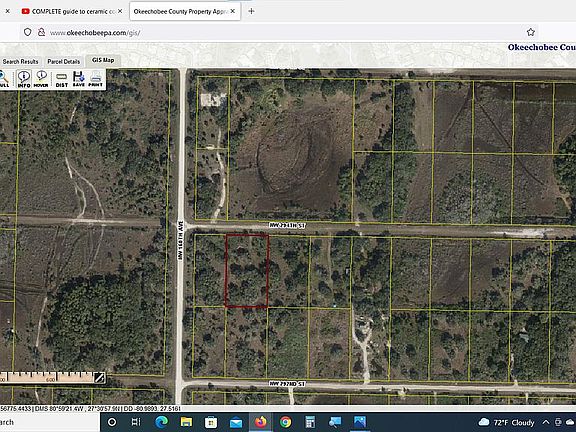The height and width of the screenshot is (432, 576).
Task: Click the OneDrive cloud tray icon
Action: [571, 422]
